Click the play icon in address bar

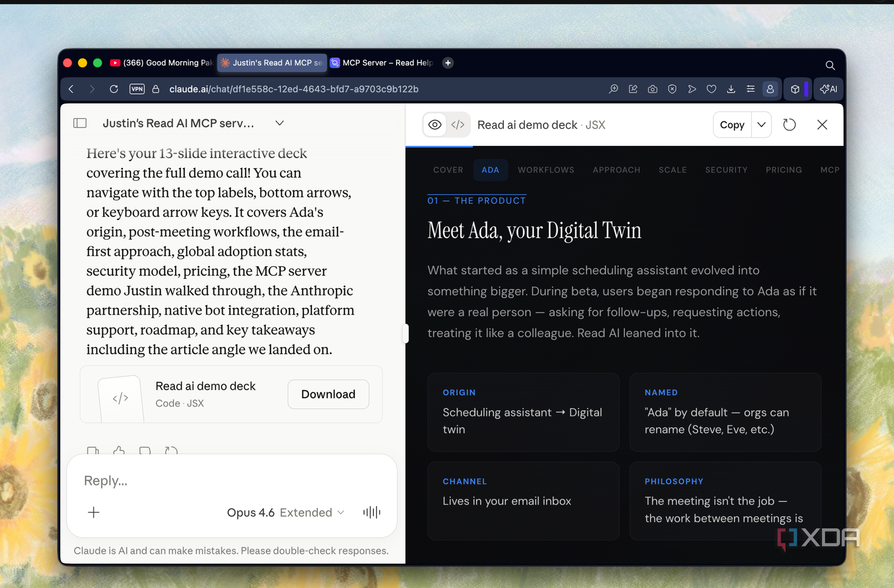tap(692, 89)
